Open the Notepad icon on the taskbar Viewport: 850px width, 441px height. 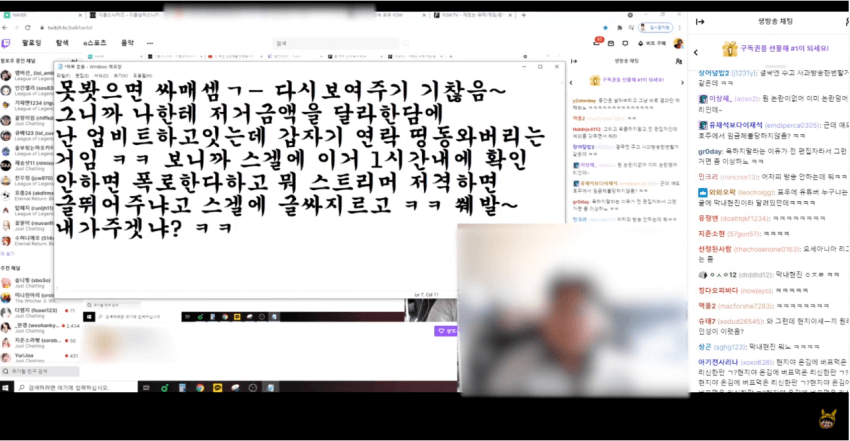[x=271, y=387]
